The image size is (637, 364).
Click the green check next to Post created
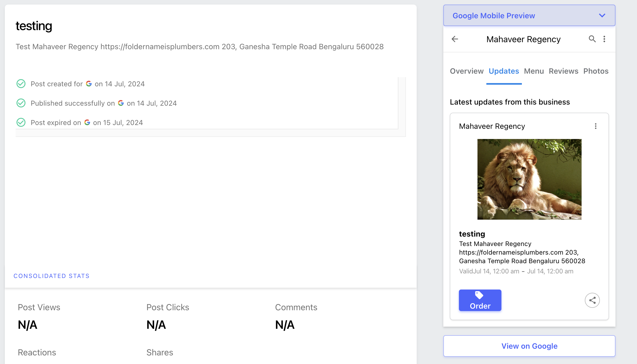tap(21, 84)
